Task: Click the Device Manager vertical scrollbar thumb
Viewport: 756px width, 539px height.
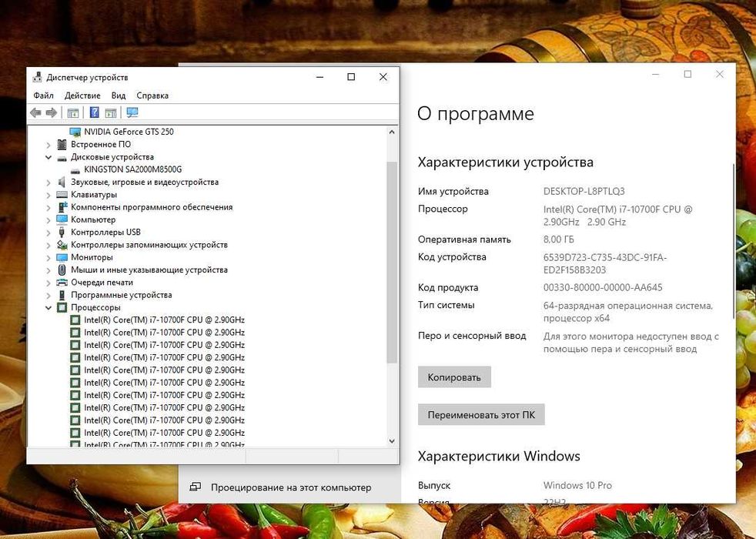Action: [392, 263]
